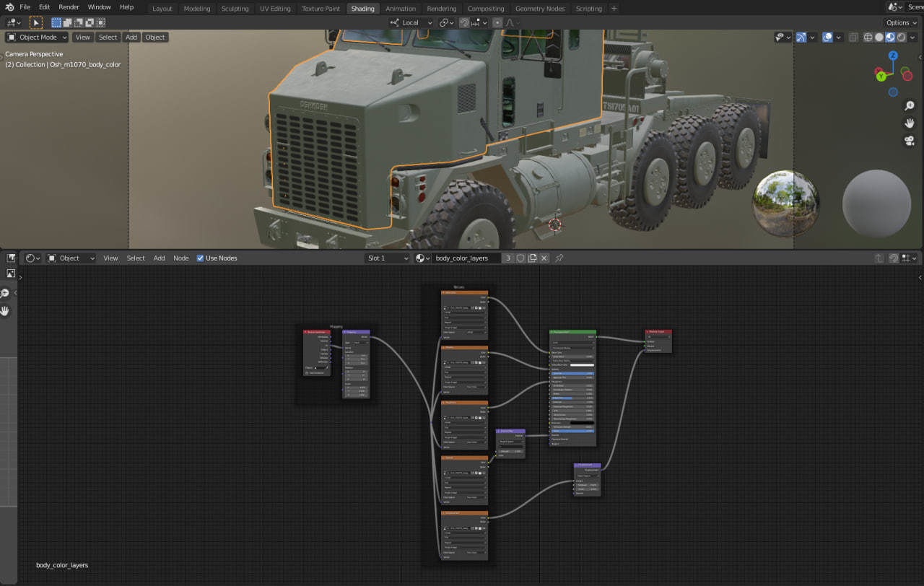
Task: Switch to rendered viewport shading
Action: pyautogui.click(x=901, y=37)
